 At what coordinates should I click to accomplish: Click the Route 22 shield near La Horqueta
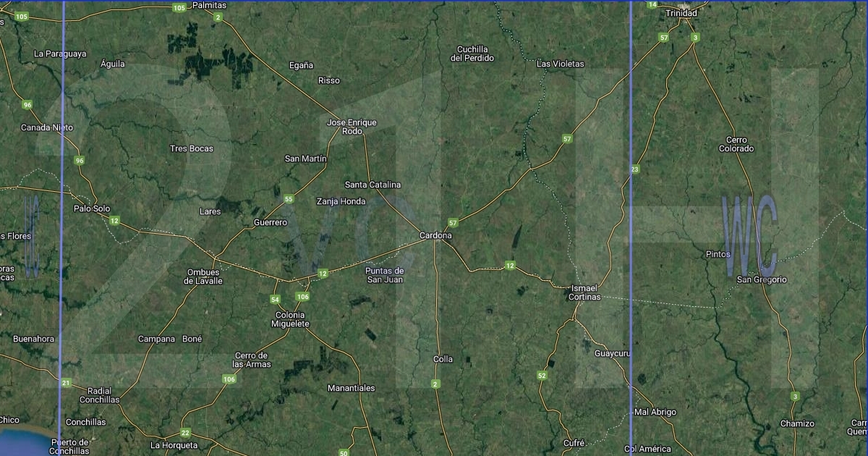tap(186, 433)
